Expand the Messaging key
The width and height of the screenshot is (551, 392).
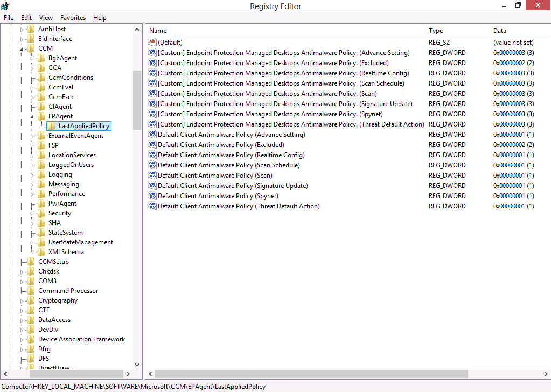coord(32,184)
